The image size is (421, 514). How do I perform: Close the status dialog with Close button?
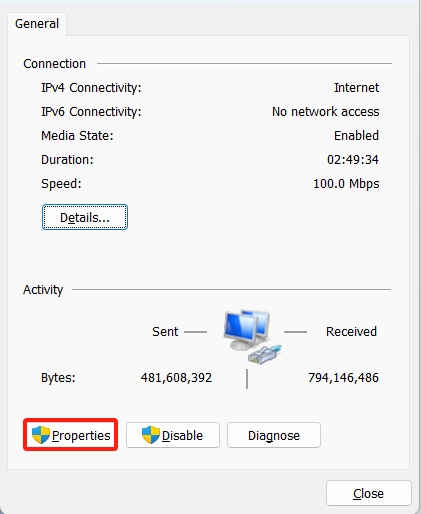369,493
